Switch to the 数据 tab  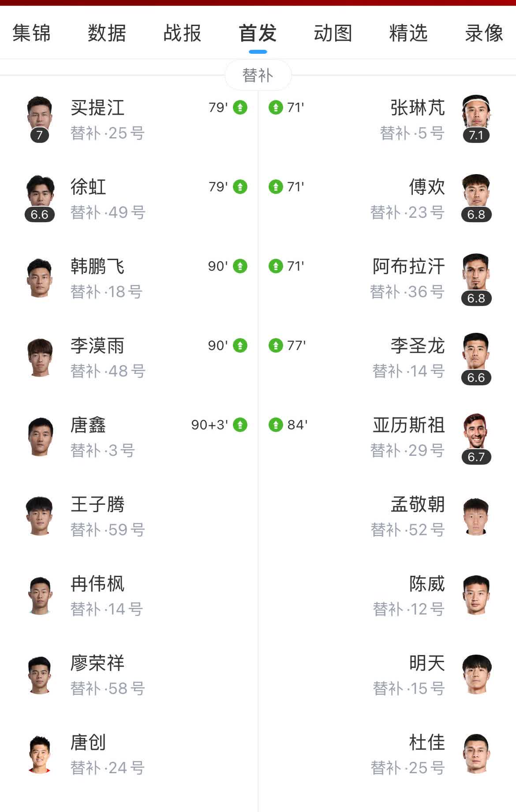point(107,34)
